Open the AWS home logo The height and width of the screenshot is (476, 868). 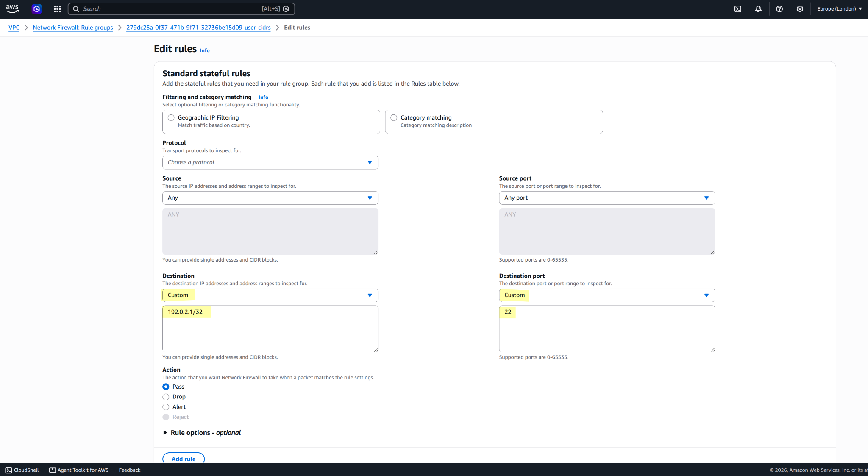(12, 8)
